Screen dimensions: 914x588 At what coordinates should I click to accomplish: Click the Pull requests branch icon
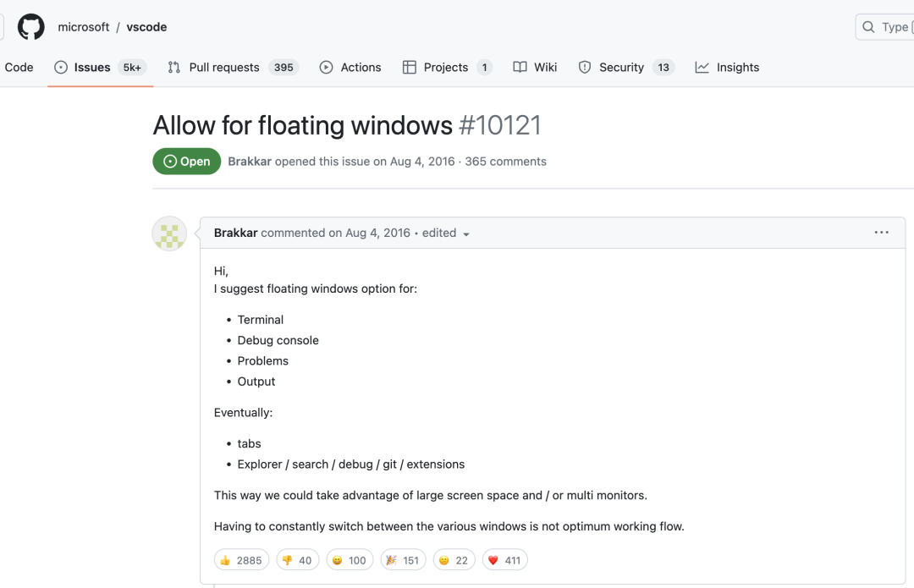[x=173, y=68]
